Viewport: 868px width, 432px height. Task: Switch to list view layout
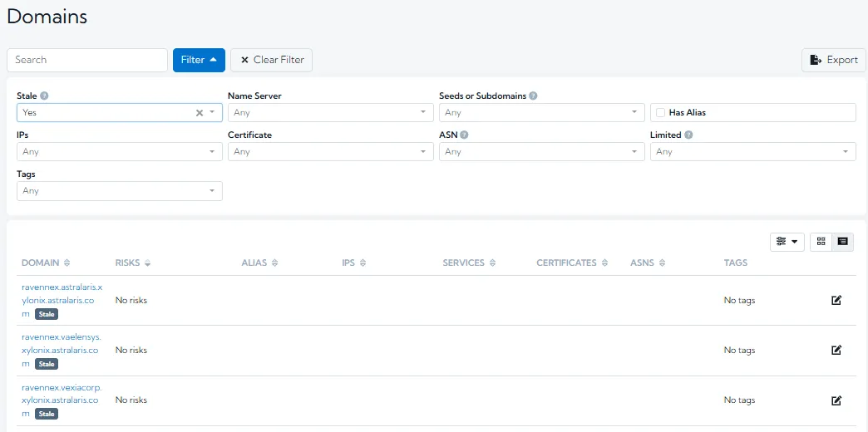(842, 242)
